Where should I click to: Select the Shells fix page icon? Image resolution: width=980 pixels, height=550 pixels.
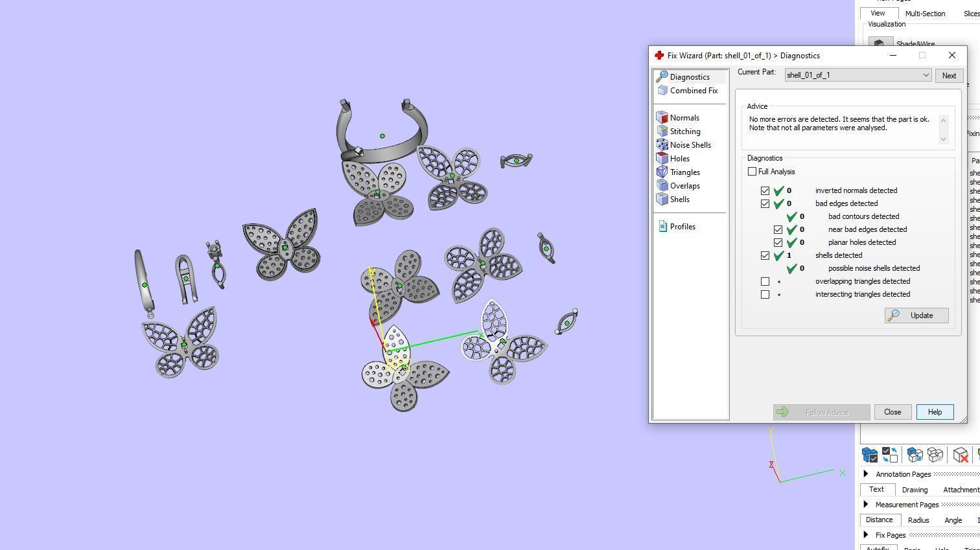[x=662, y=200]
